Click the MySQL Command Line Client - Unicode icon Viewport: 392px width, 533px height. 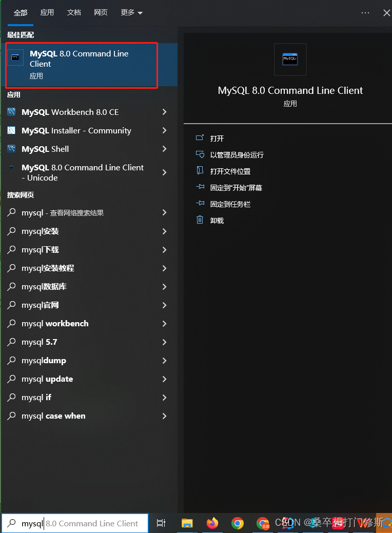point(11,167)
